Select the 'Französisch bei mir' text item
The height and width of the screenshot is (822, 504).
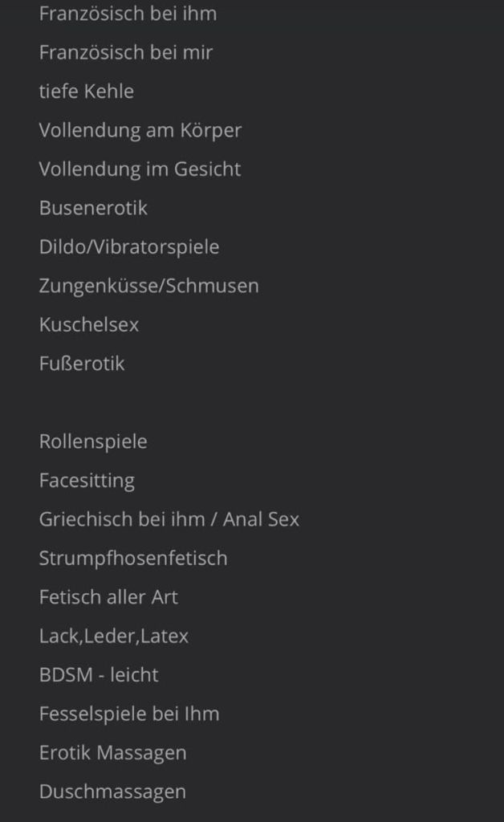(x=125, y=53)
